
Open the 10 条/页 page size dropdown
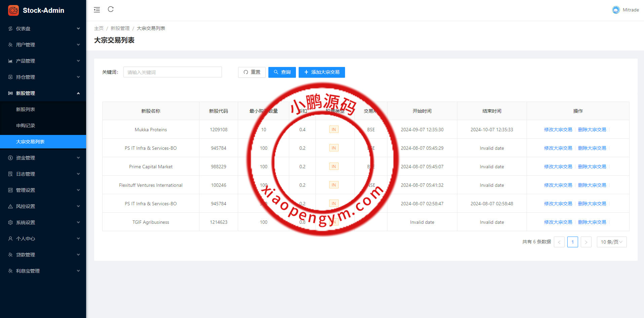pyautogui.click(x=611, y=242)
